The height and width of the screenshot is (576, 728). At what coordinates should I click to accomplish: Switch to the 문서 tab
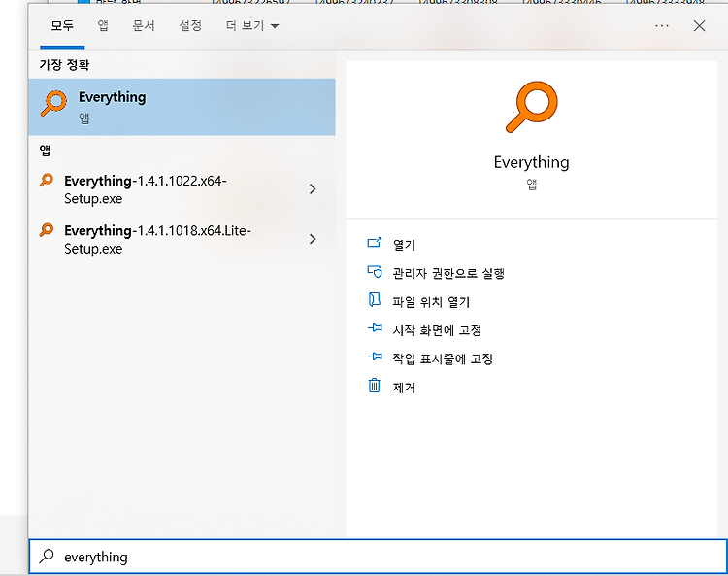pos(143,25)
